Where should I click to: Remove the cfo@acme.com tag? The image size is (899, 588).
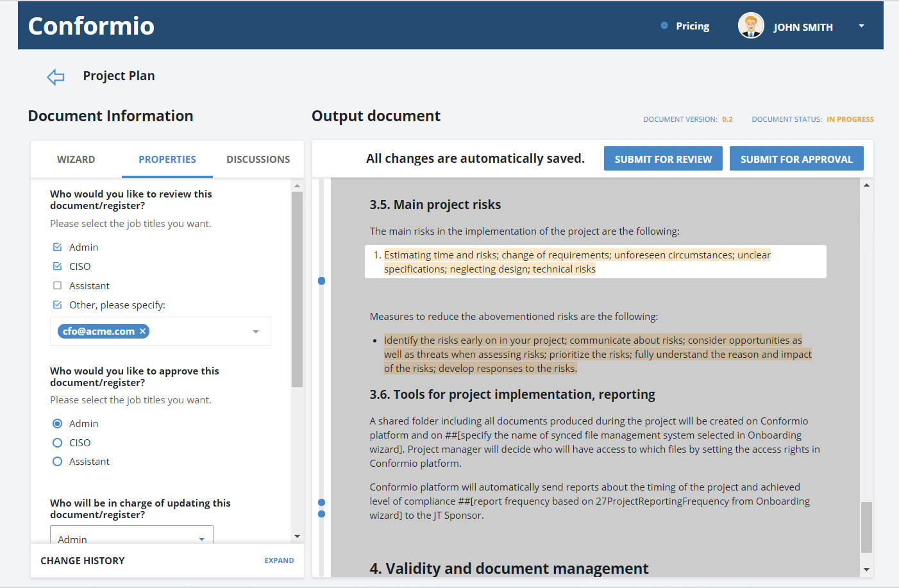(143, 331)
